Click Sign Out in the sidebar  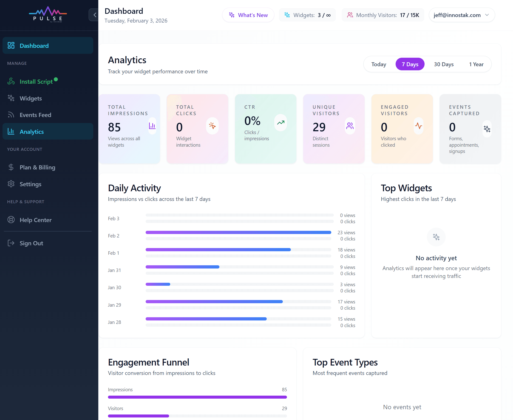[x=31, y=243]
